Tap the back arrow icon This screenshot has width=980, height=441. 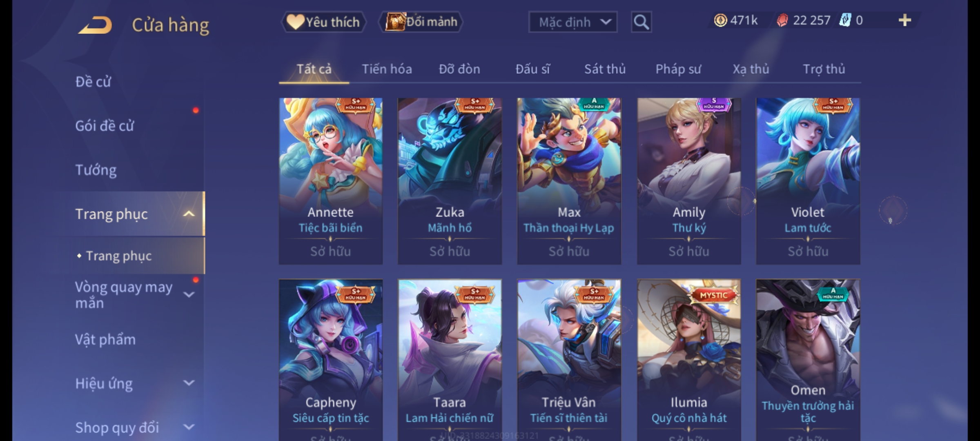click(x=96, y=25)
